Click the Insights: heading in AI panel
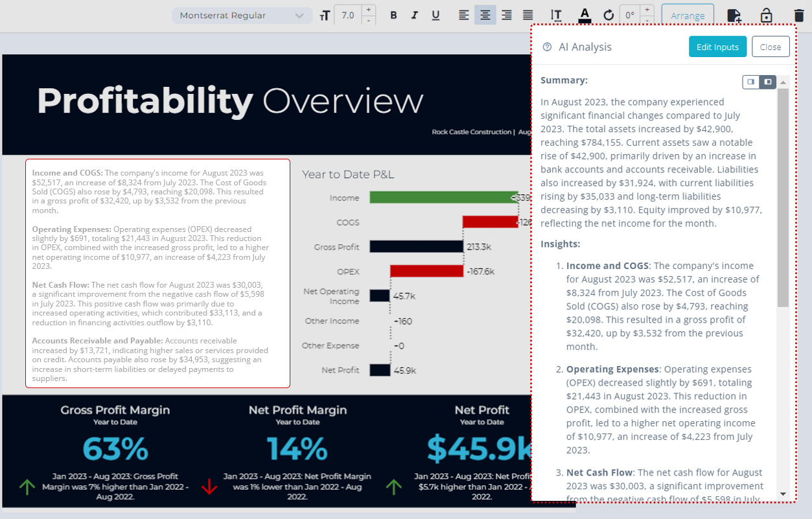 561,244
